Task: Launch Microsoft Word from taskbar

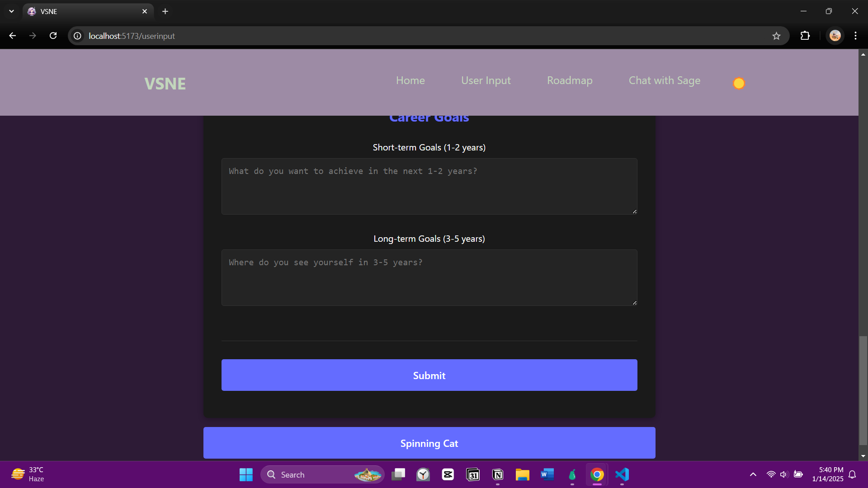Action: pyautogui.click(x=547, y=474)
